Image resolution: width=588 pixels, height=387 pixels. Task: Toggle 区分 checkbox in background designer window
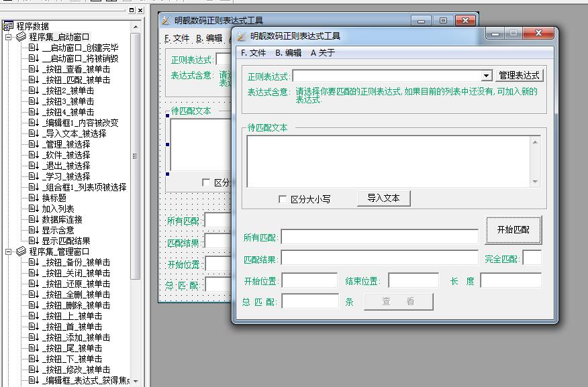point(205,182)
